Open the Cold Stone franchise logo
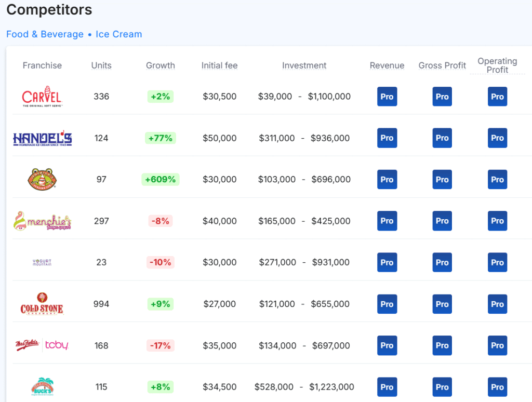Screen dimensions: 532x402 pos(42,304)
